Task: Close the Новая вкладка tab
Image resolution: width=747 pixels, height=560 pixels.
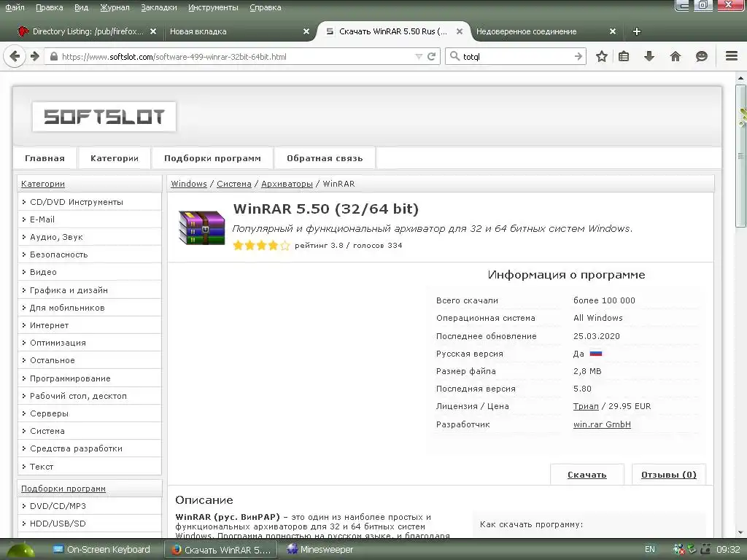Action: pyautogui.click(x=306, y=31)
